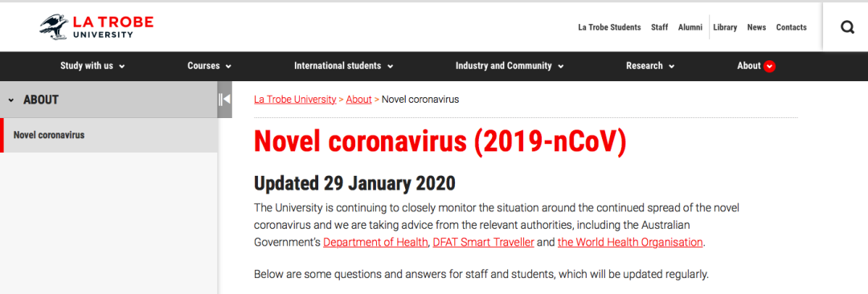Open the Staff link
The image size is (868, 294).
(x=659, y=27)
